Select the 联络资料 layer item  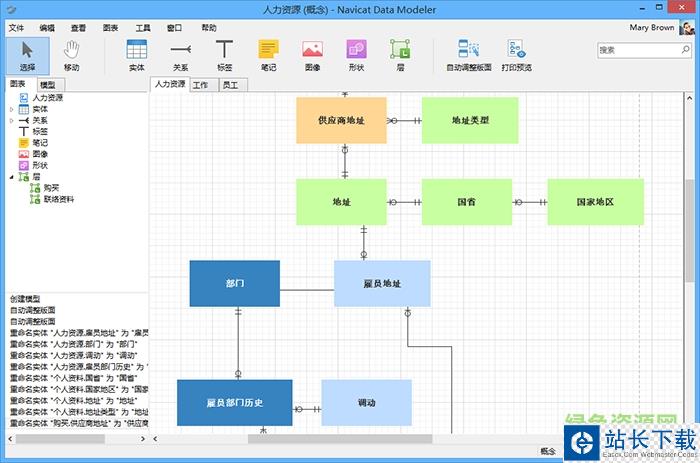[58, 199]
